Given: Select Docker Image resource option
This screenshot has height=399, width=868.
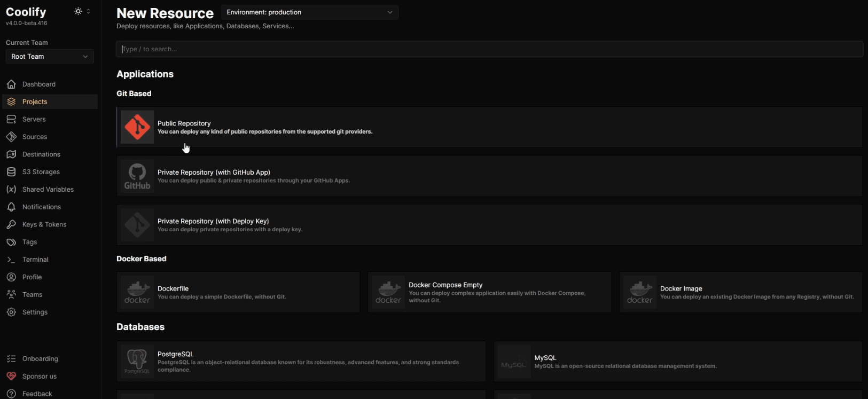Looking at the screenshot, I should (741, 292).
